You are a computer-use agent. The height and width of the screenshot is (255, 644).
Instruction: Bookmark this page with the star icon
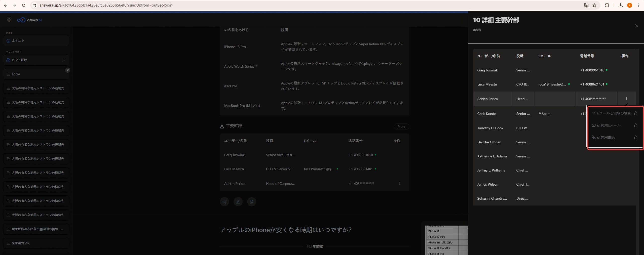[x=594, y=5]
